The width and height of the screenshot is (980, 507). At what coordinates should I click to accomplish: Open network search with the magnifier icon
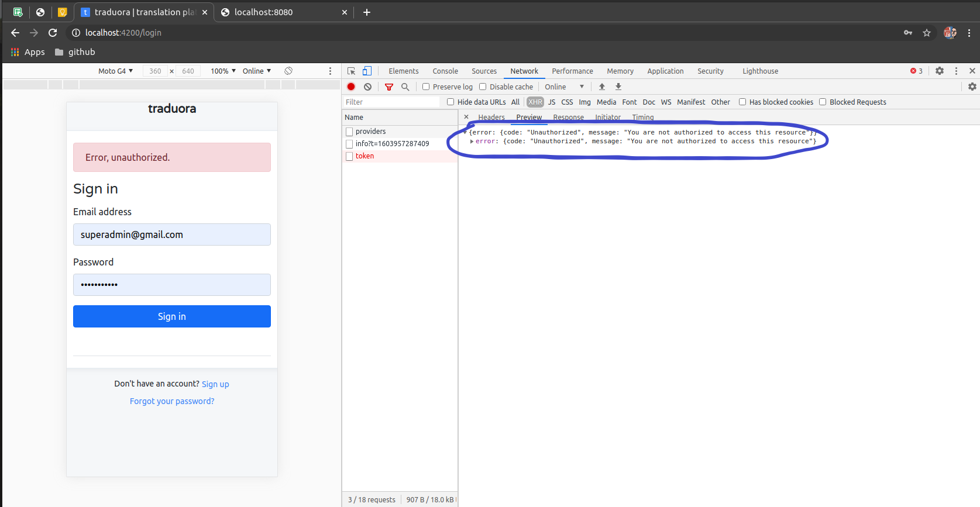pyautogui.click(x=405, y=87)
